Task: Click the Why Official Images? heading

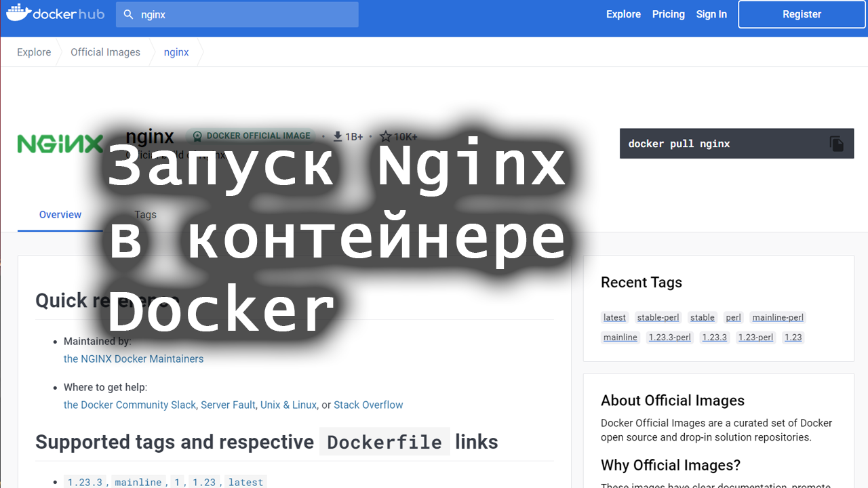Action: [x=671, y=465]
